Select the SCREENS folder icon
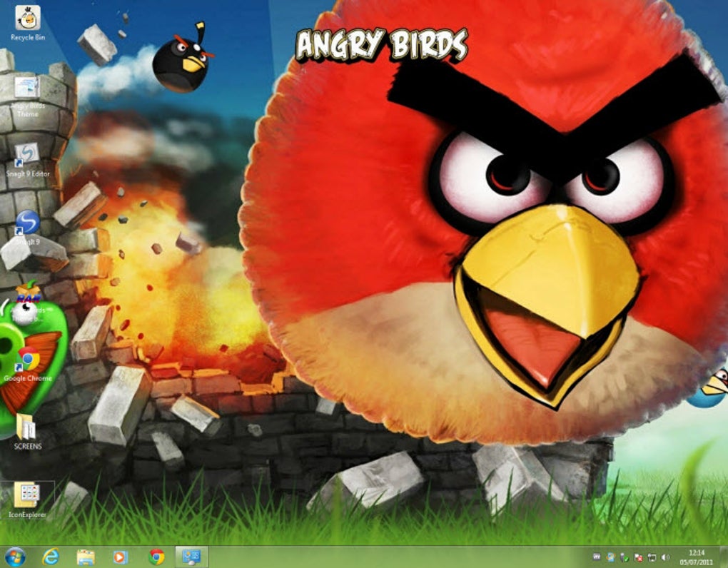The width and height of the screenshot is (728, 568). pyautogui.click(x=27, y=432)
